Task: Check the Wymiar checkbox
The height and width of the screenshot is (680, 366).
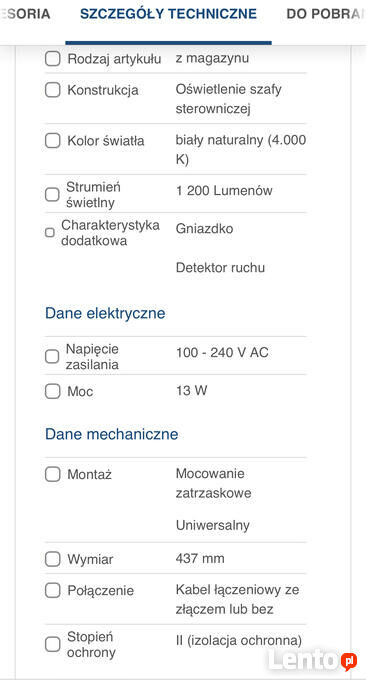Action: [52, 559]
